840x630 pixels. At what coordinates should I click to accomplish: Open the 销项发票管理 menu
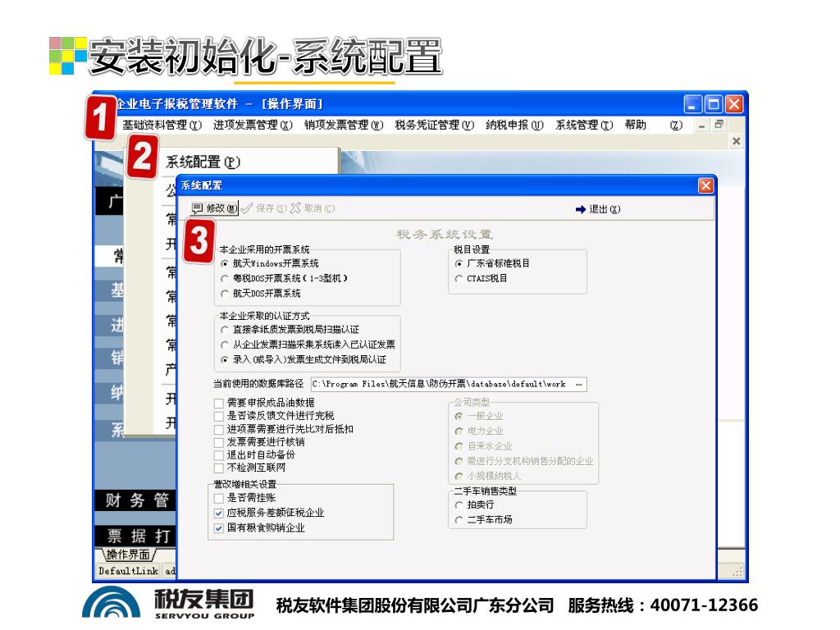point(344,126)
